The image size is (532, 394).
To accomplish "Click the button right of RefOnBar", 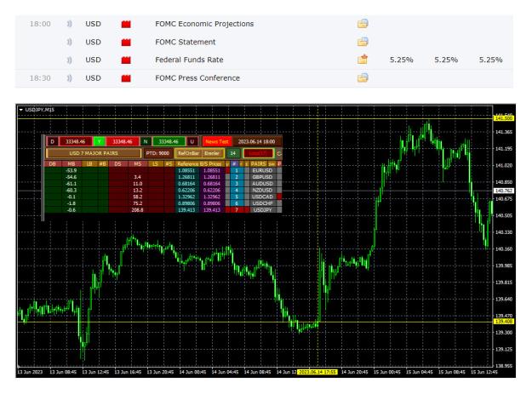I will pos(212,153).
